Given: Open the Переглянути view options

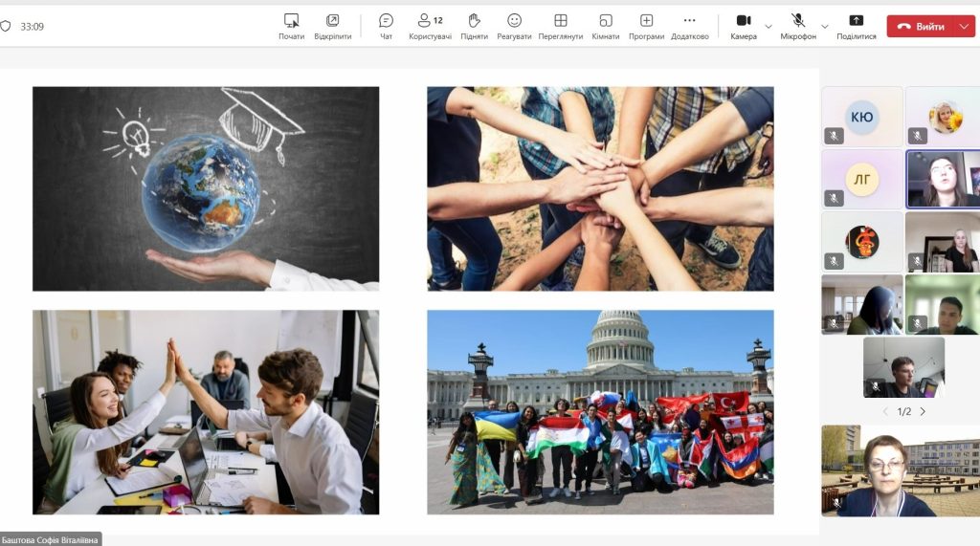Looking at the screenshot, I should [x=560, y=26].
